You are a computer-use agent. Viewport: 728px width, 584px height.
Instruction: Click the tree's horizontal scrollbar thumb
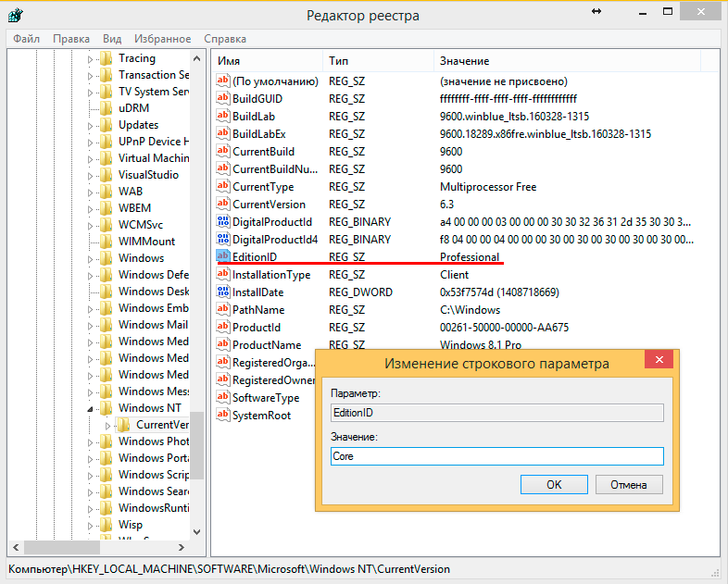62,547
